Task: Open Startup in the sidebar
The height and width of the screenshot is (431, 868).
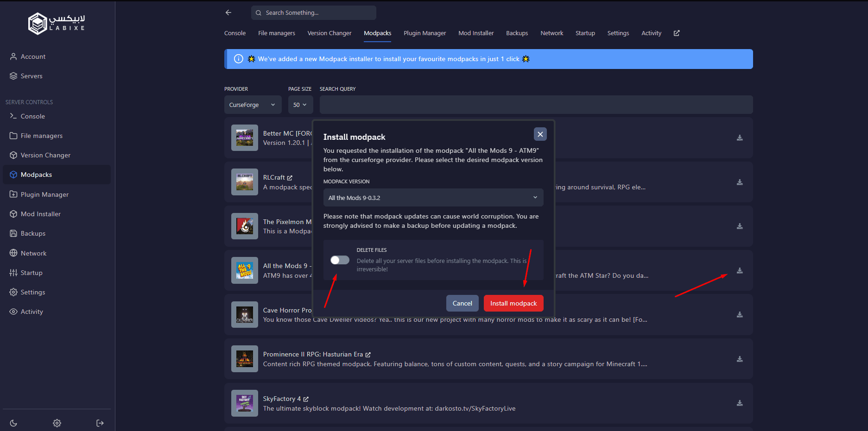Action: 57,273
